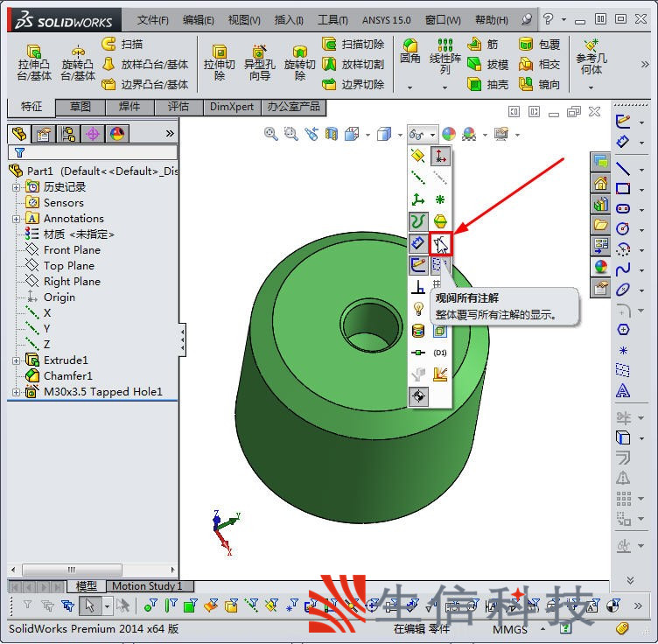This screenshot has width=658, height=644.
Task: Open the DimXpertManager tab icon
Action: (x=93, y=134)
